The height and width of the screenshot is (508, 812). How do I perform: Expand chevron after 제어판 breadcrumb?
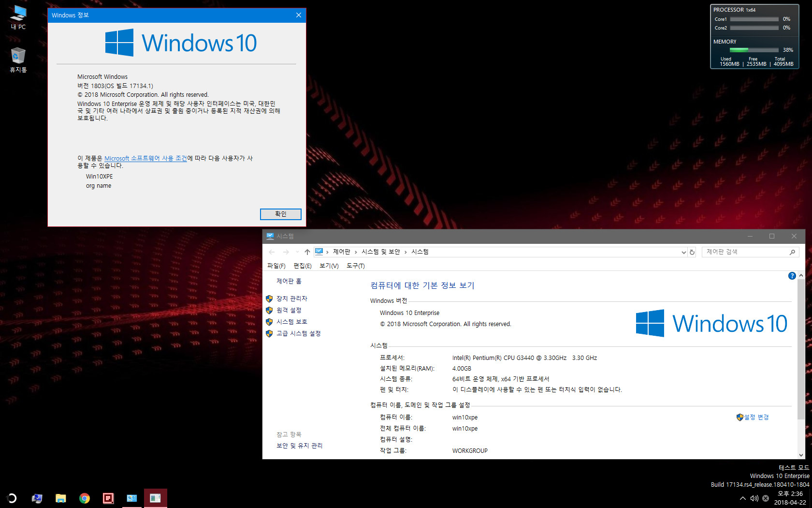pyautogui.click(x=356, y=252)
